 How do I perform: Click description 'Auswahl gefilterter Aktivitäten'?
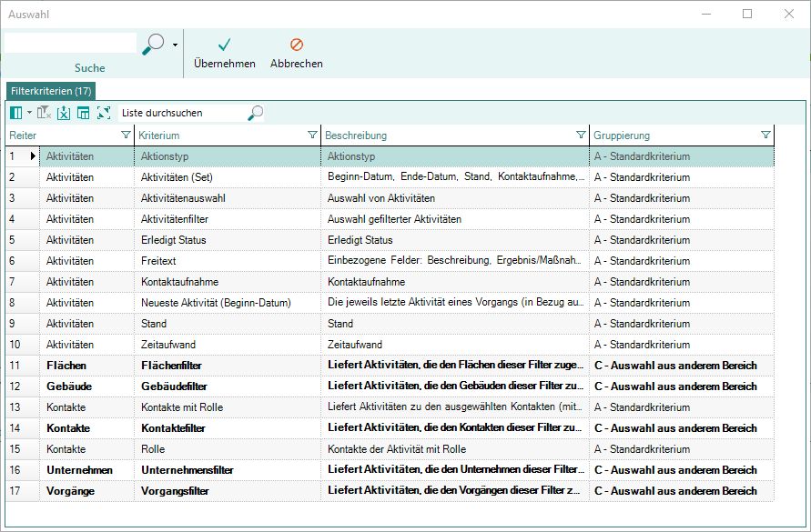[394, 218]
